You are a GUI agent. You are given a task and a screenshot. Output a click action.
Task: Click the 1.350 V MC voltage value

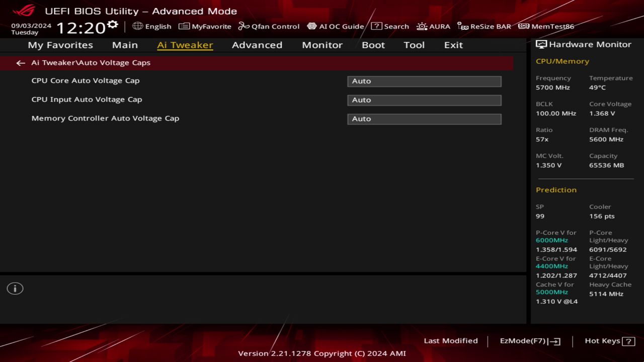click(549, 165)
